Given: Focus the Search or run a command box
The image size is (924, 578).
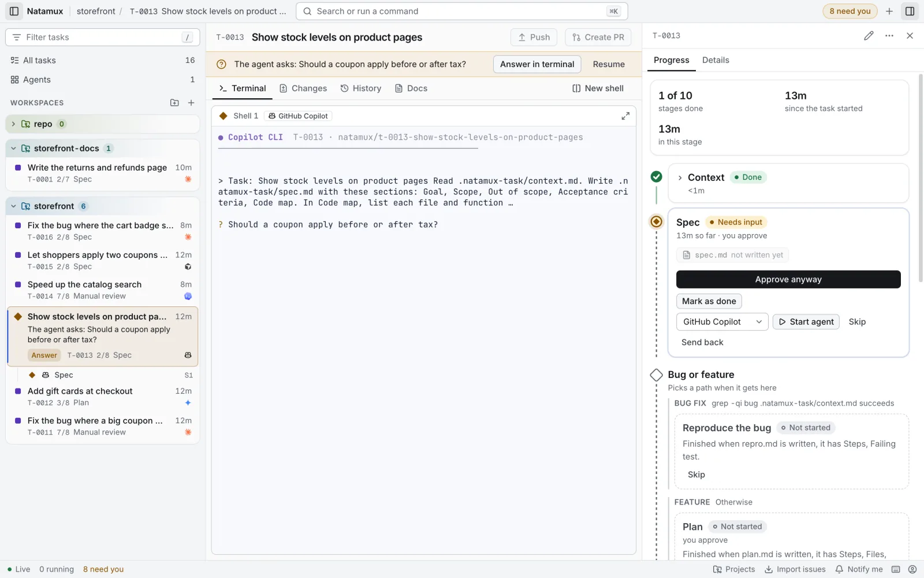Looking at the screenshot, I should click(462, 11).
